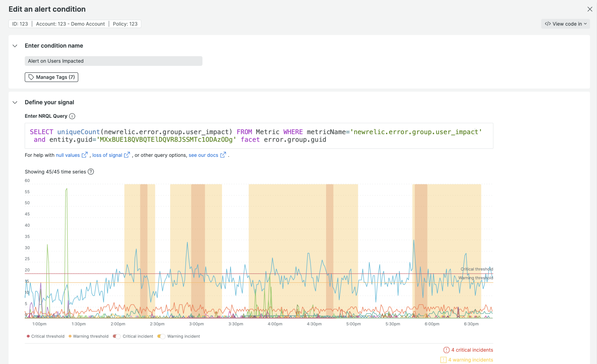Click the yellow warning icon beside warning incidents
Image resolution: width=597 pixels, height=364 pixels.
[x=443, y=360]
